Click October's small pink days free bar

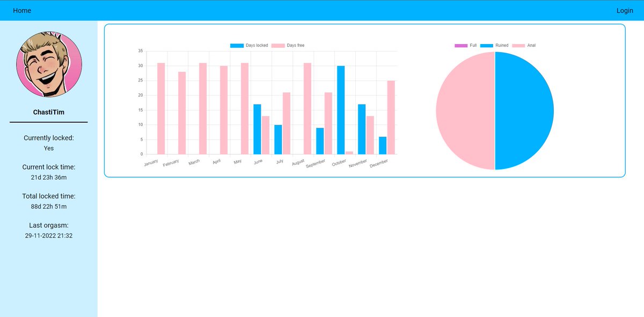click(x=349, y=152)
